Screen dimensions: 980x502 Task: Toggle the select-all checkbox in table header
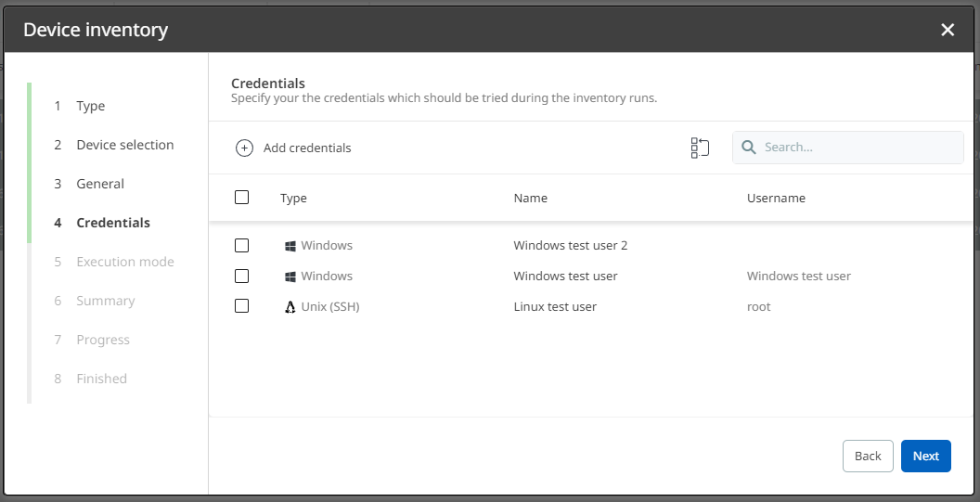(242, 198)
